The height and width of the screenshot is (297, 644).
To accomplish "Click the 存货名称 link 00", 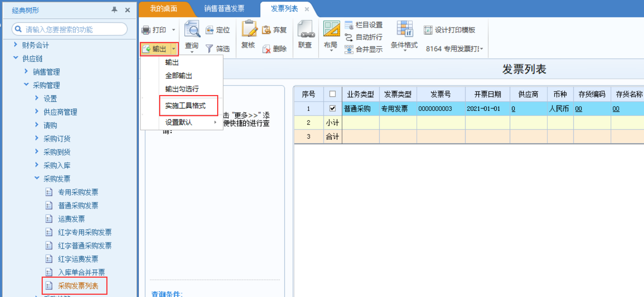I will pyautogui.click(x=616, y=109).
